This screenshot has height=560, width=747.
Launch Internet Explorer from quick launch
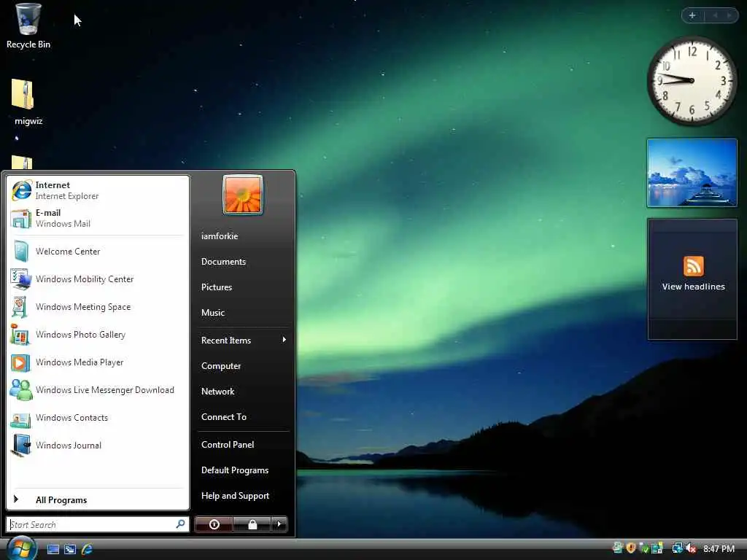[88, 549]
